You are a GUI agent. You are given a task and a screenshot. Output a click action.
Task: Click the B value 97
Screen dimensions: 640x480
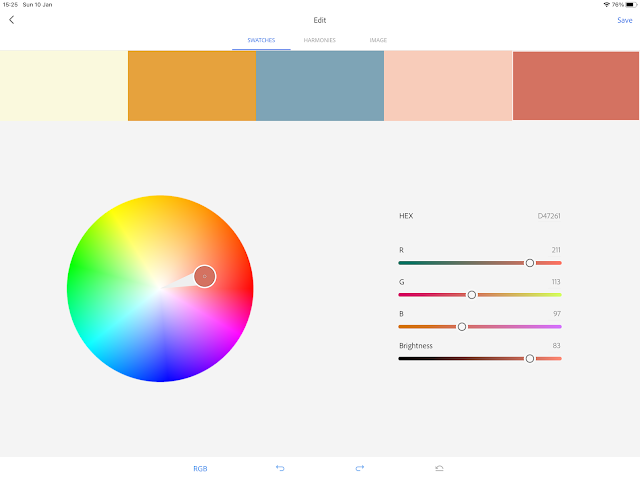[x=557, y=313]
